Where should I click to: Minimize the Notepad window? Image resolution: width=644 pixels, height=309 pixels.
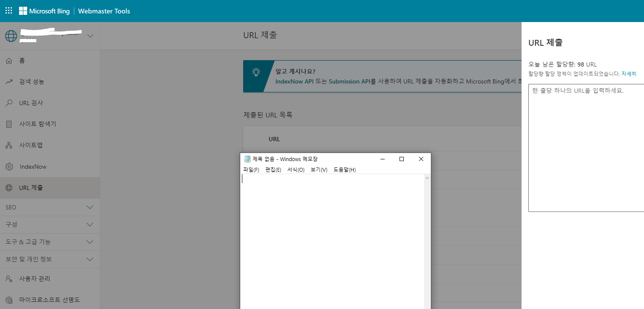click(383, 159)
